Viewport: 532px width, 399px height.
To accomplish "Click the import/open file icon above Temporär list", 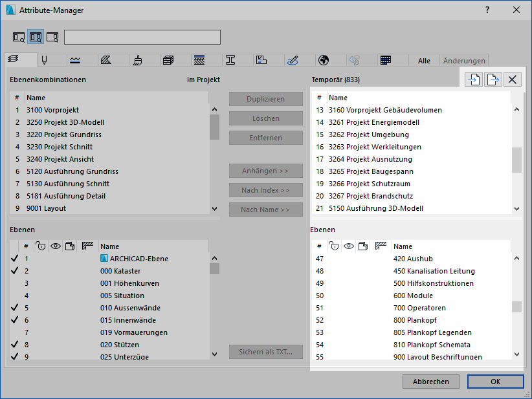I will click(473, 80).
